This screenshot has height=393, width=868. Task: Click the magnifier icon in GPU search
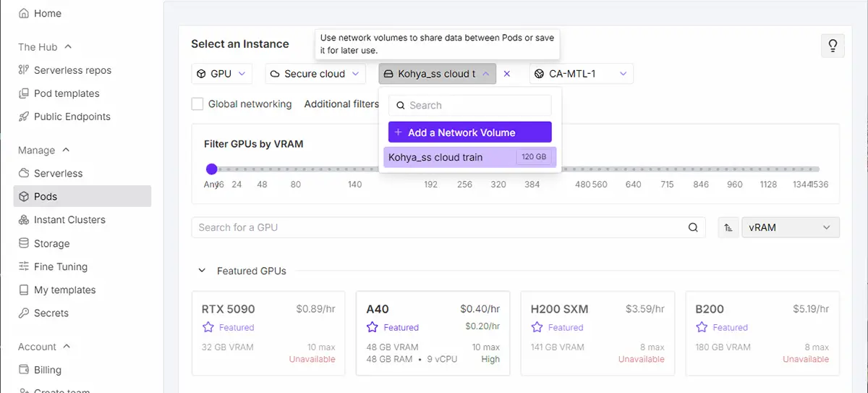pos(693,227)
